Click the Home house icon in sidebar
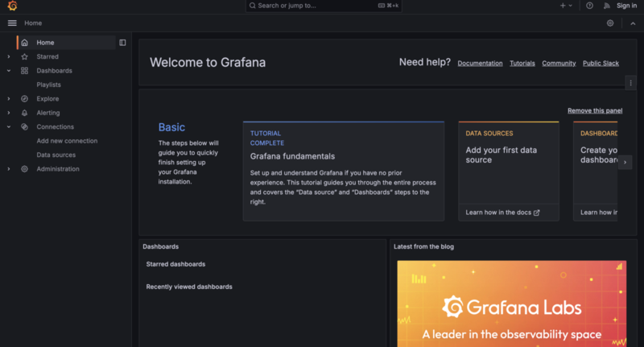The height and width of the screenshot is (347, 644). coord(25,43)
